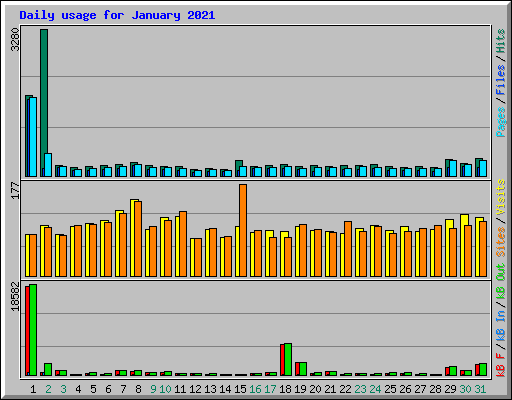
Task: Click the 177 axis maximum label
Action: pyautogui.click(x=15, y=190)
